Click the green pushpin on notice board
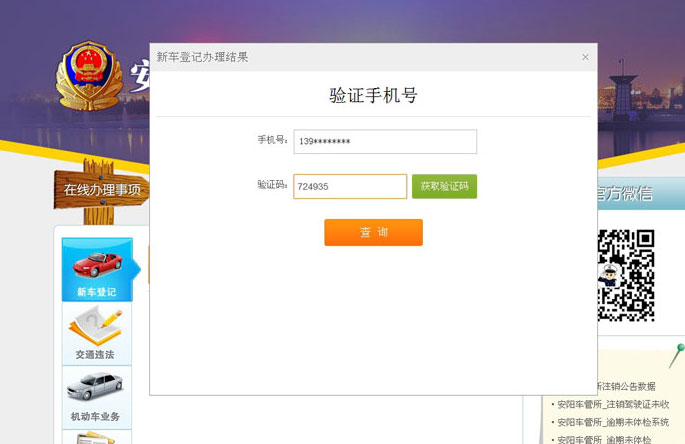Viewport: 685px width, 444px height. point(677,355)
